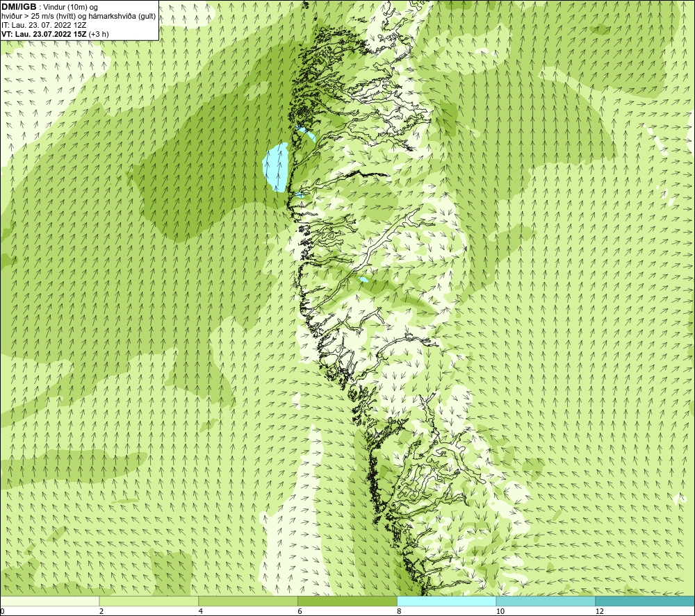Image resolution: width=695 pixels, height=616 pixels.
Task: Click the legend scale label 4
Action: [200, 612]
